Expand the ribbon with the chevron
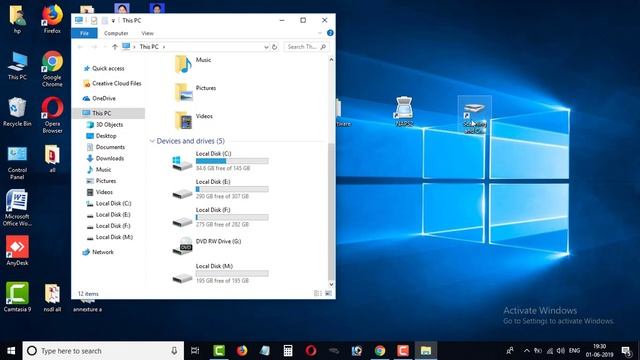Viewport: 640px width, 360px height. tap(320, 33)
